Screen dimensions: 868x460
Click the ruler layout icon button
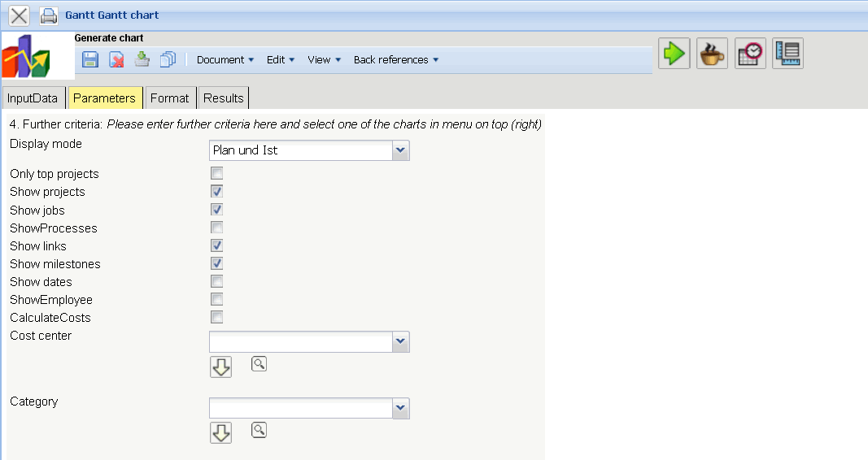788,54
